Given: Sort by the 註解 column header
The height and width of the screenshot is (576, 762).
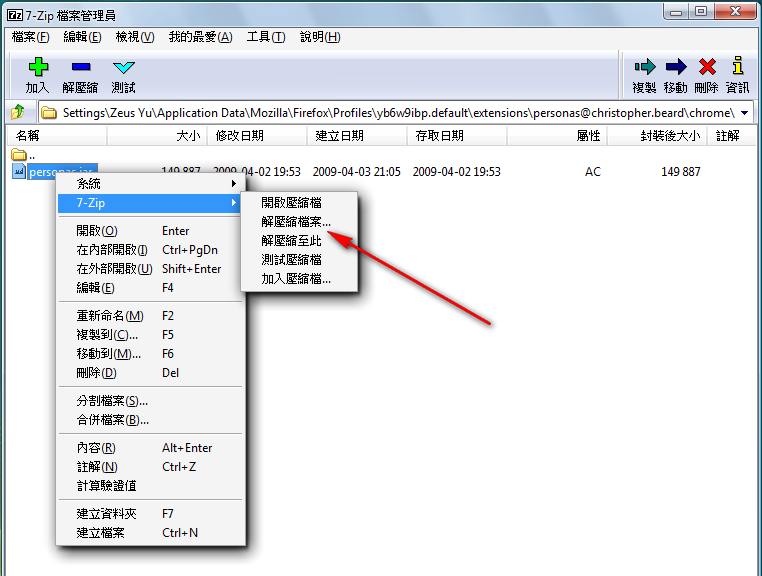Looking at the screenshot, I should point(731,136).
